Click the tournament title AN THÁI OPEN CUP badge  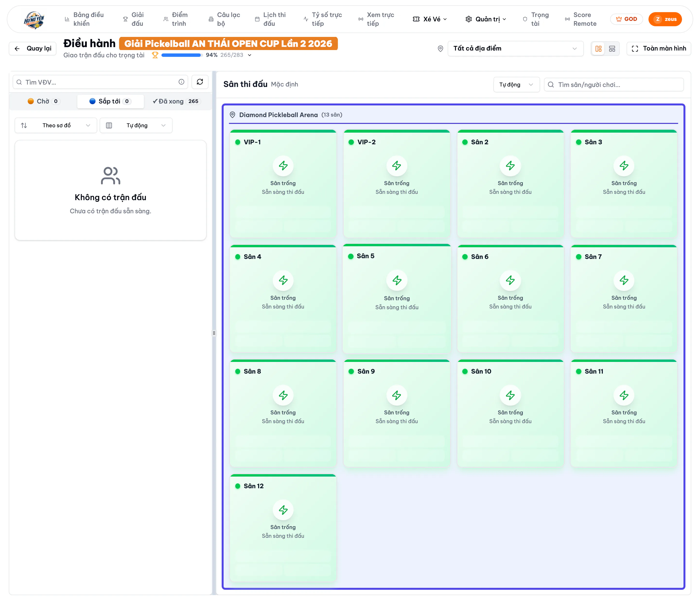click(228, 43)
